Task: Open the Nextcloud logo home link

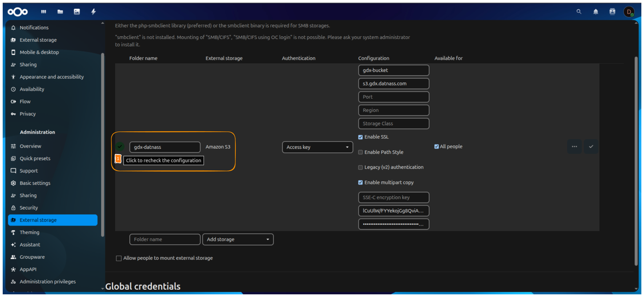Action: coord(18,12)
